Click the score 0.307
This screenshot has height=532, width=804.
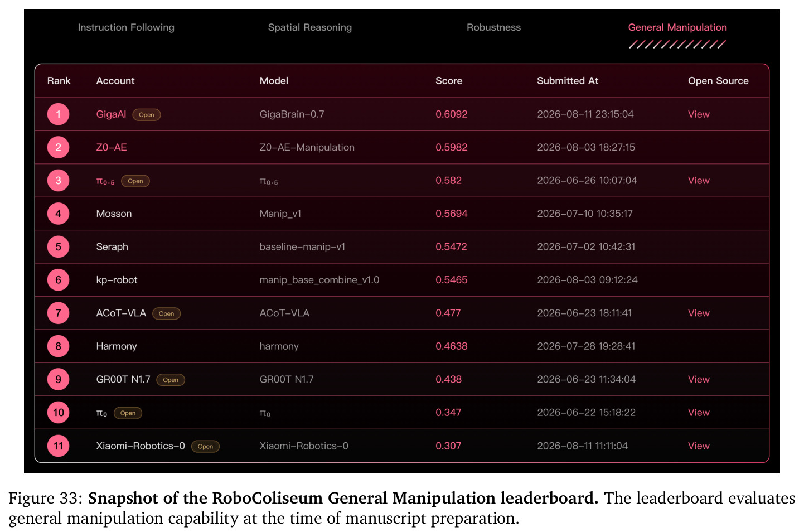(x=448, y=446)
